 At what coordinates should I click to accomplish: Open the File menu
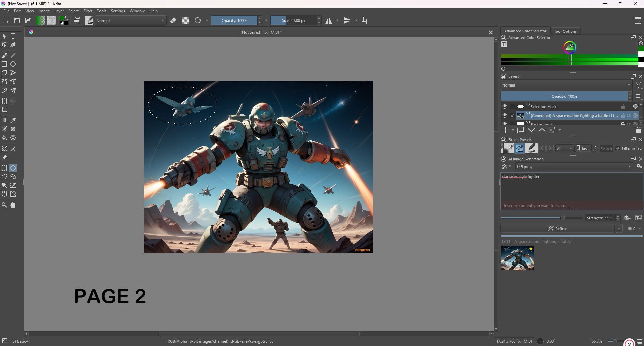[x=6, y=11]
